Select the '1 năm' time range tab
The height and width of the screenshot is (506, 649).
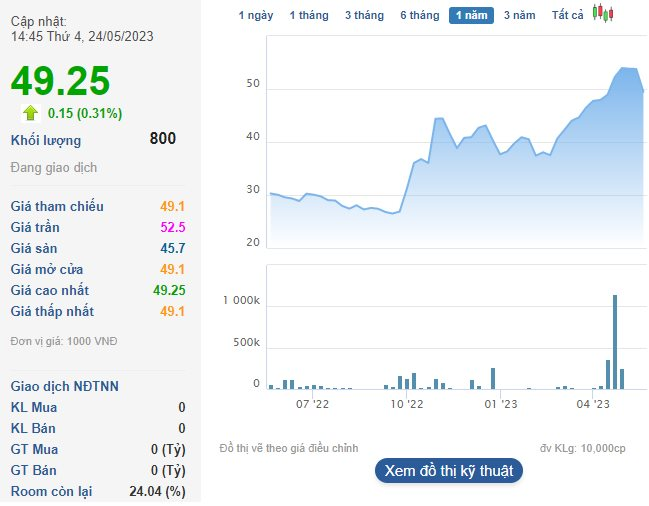point(471,15)
